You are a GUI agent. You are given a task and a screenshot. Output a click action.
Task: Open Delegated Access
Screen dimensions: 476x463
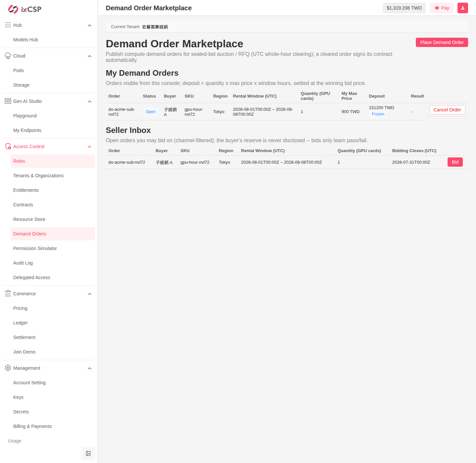(x=53, y=277)
